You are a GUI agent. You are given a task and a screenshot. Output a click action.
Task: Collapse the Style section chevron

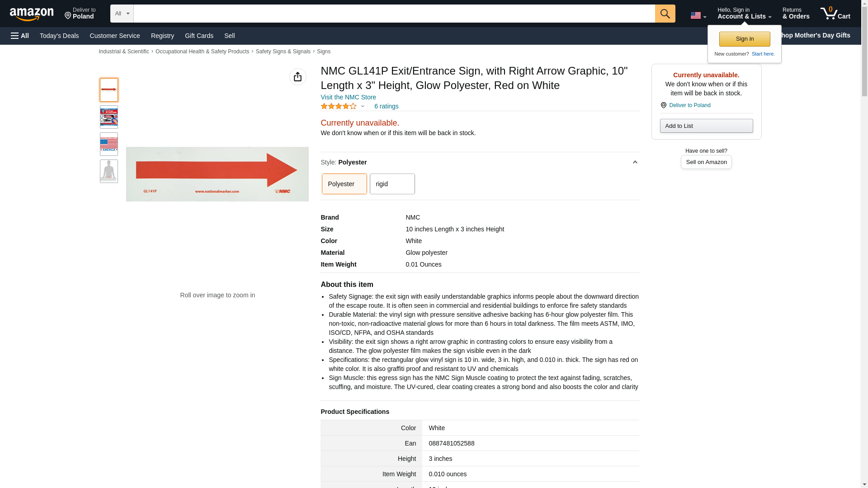click(635, 162)
